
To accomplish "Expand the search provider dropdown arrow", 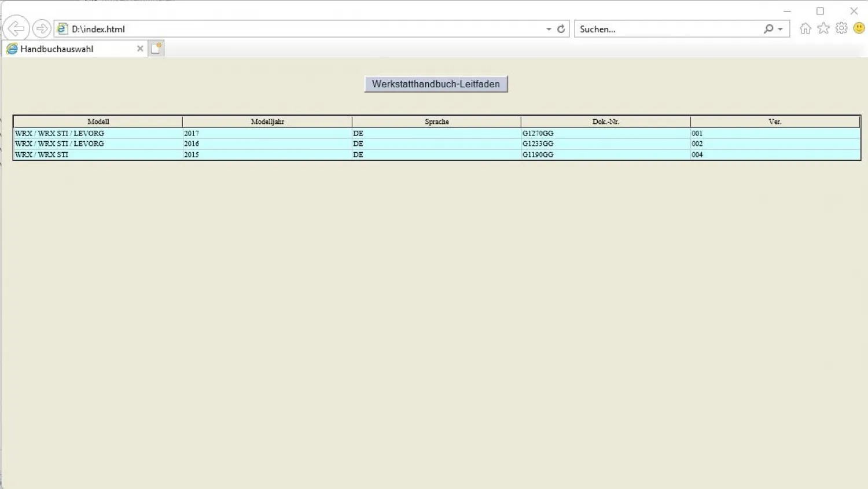I will [x=781, y=29].
